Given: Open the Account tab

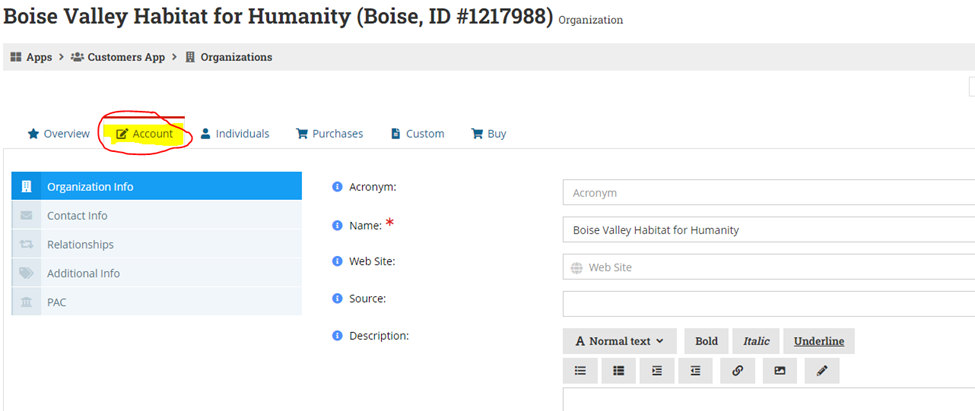Looking at the screenshot, I should [145, 134].
